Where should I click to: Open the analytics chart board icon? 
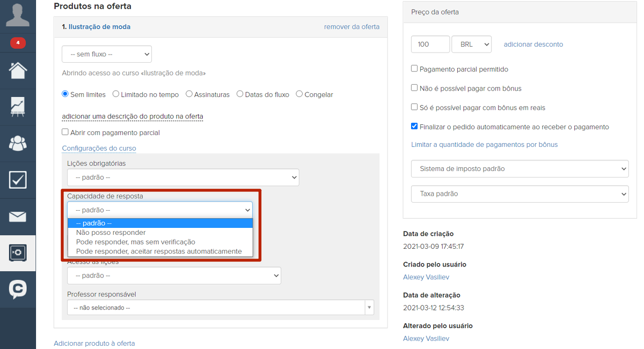click(x=18, y=107)
